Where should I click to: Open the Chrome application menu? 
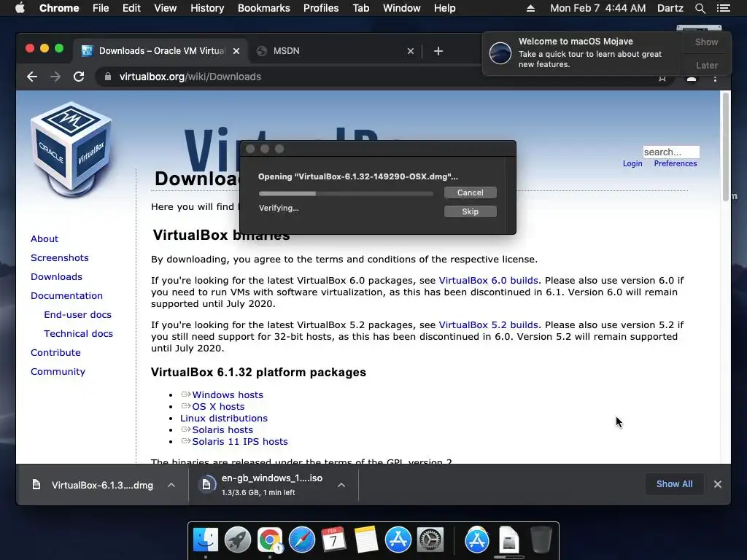tap(59, 8)
